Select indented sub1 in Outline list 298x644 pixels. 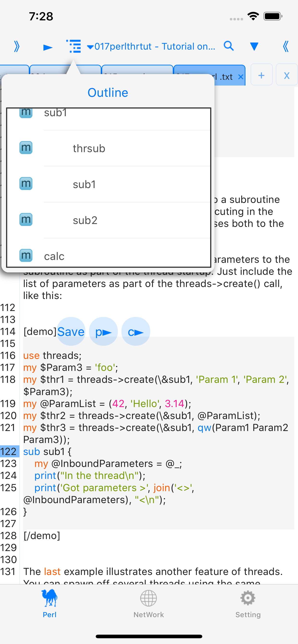tap(109, 184)
